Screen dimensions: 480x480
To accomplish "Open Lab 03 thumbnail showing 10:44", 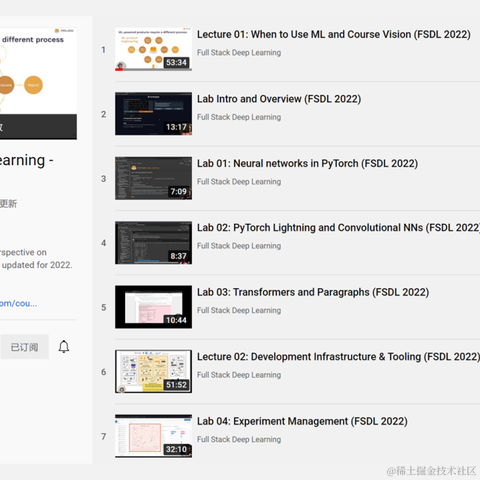I will 153,307.
